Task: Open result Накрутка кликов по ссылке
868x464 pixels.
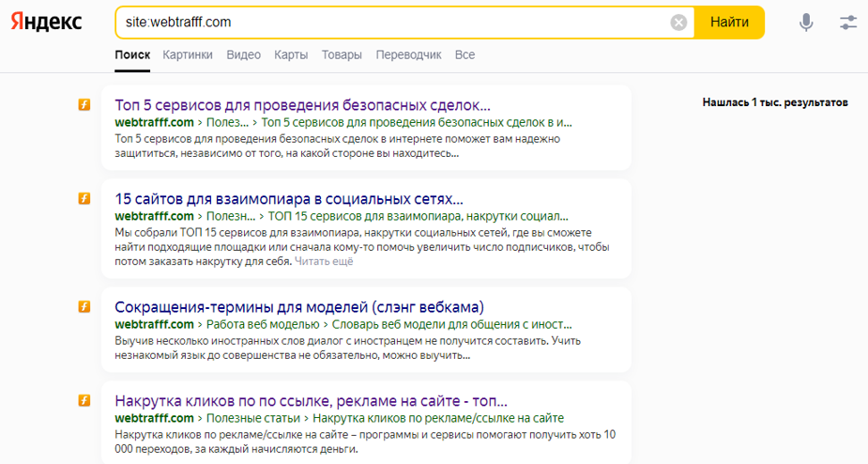Action: [x=311, y=400]
